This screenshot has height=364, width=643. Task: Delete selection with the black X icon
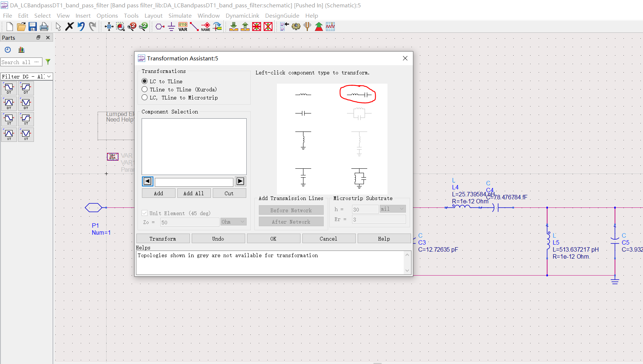(69, 27)
